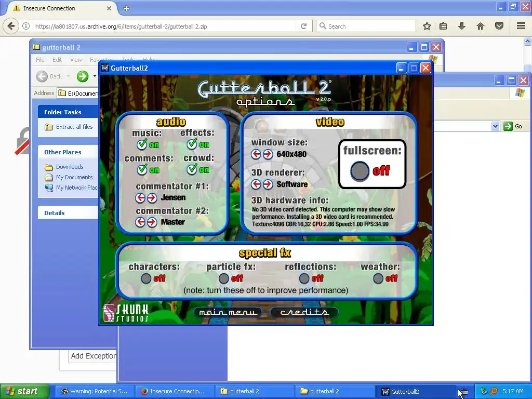Open Firefox downloads arrow icon

tap(462, 26)
